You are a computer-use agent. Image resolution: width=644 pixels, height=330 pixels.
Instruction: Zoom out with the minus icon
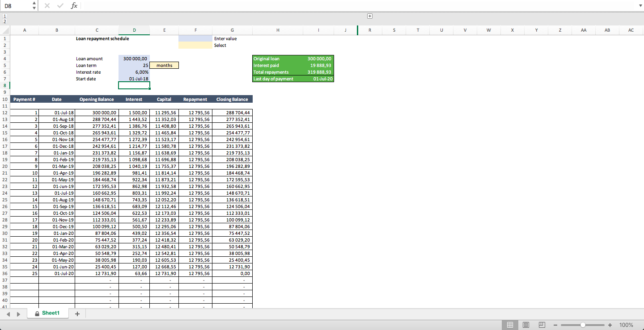(x=555, y=325)
